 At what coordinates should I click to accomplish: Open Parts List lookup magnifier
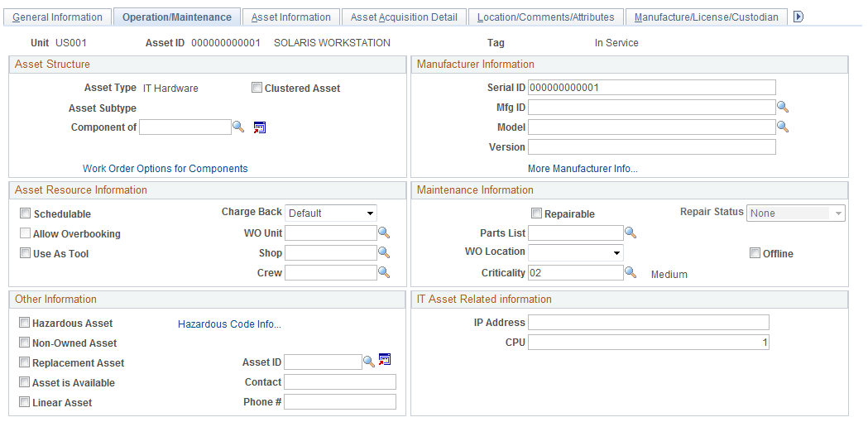(631, 233)
